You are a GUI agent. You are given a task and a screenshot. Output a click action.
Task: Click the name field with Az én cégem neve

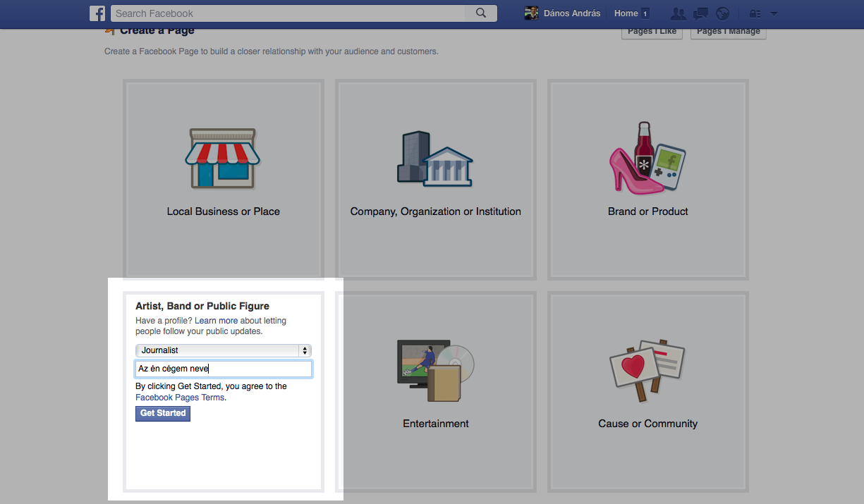[x=224, y=369]
